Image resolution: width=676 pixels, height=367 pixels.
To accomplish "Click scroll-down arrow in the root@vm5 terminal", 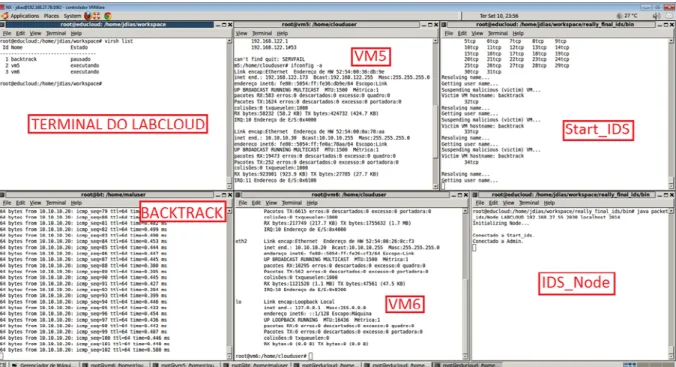I will click(x=435, y=186).
